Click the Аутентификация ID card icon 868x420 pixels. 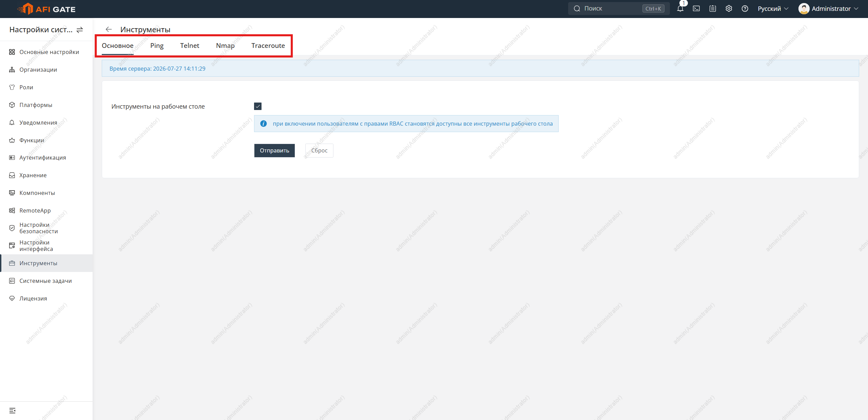tap(12, 158)
